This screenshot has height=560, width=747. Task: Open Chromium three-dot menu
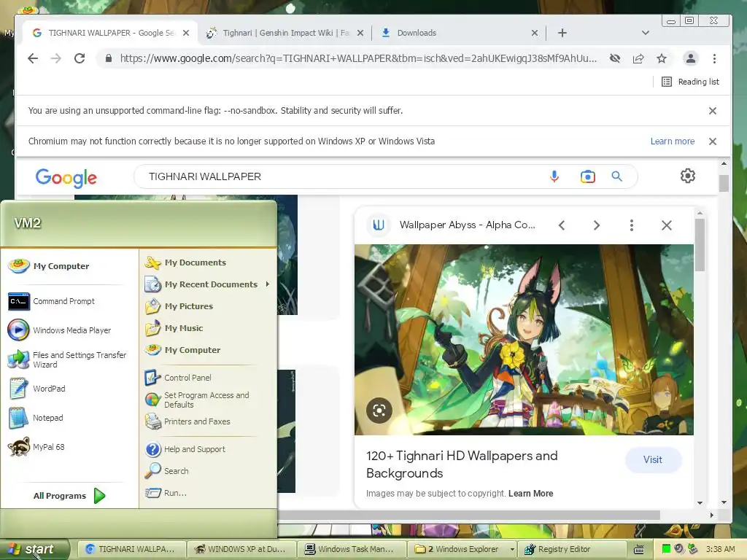[714, 58]
